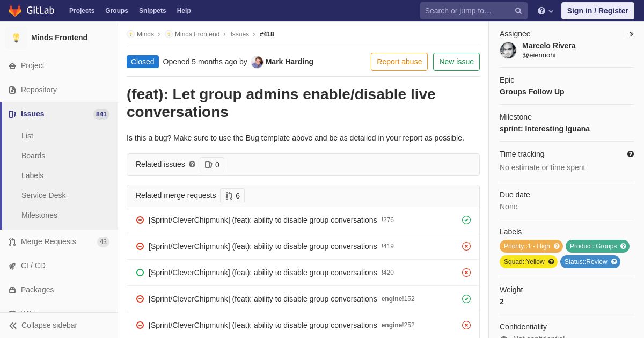Open the Projects menu in navbar
Image resolution: width=644 pixels, height=338 pixels.
[x=82, y=11]
